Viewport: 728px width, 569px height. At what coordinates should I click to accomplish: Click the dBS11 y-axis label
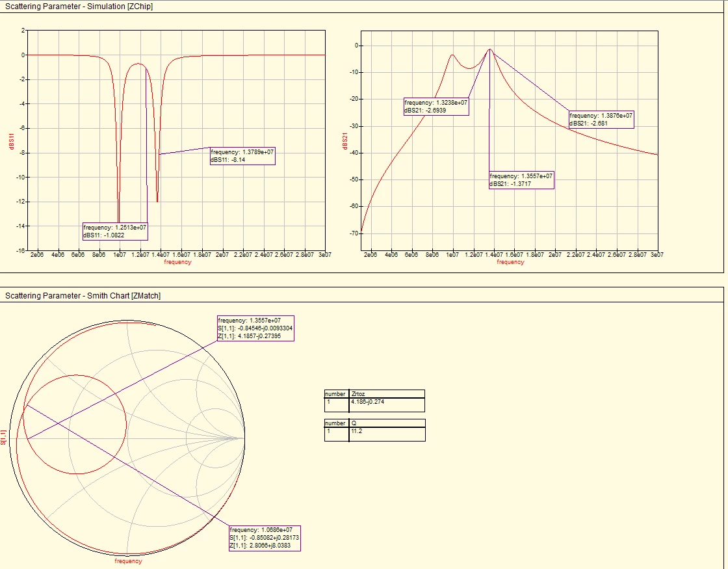point(12,141)
